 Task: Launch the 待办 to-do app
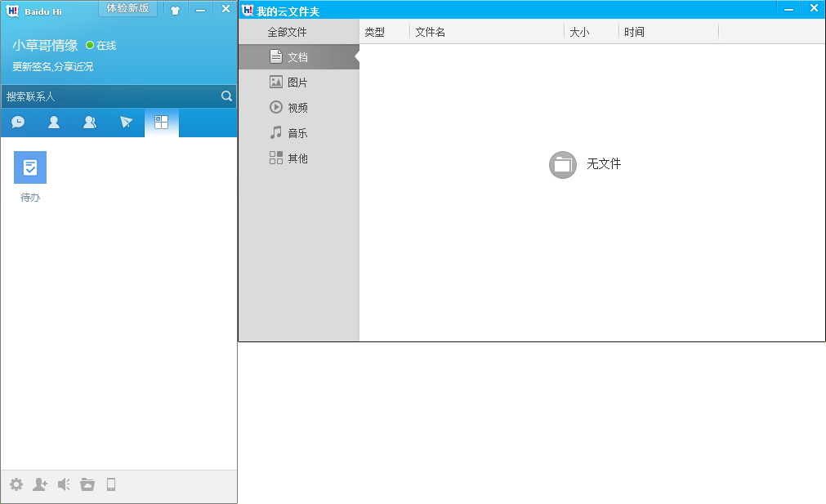coord(29,167)
